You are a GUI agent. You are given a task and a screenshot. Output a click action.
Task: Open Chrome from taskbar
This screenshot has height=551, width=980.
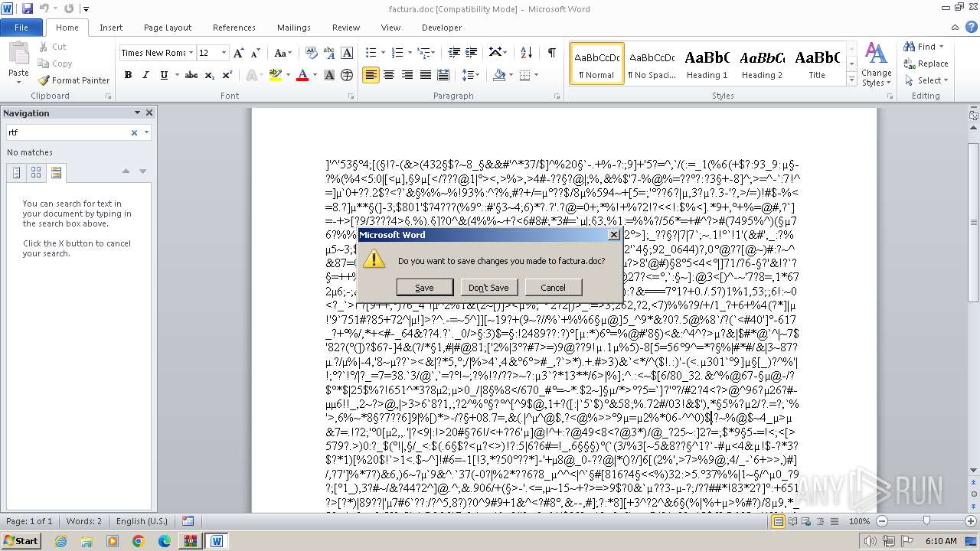pos(138,541)
